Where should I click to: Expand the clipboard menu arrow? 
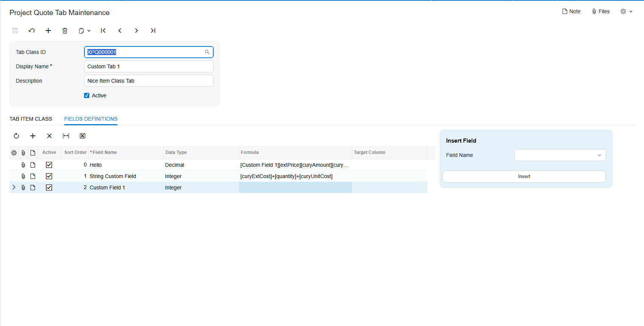tap(89, 31)
